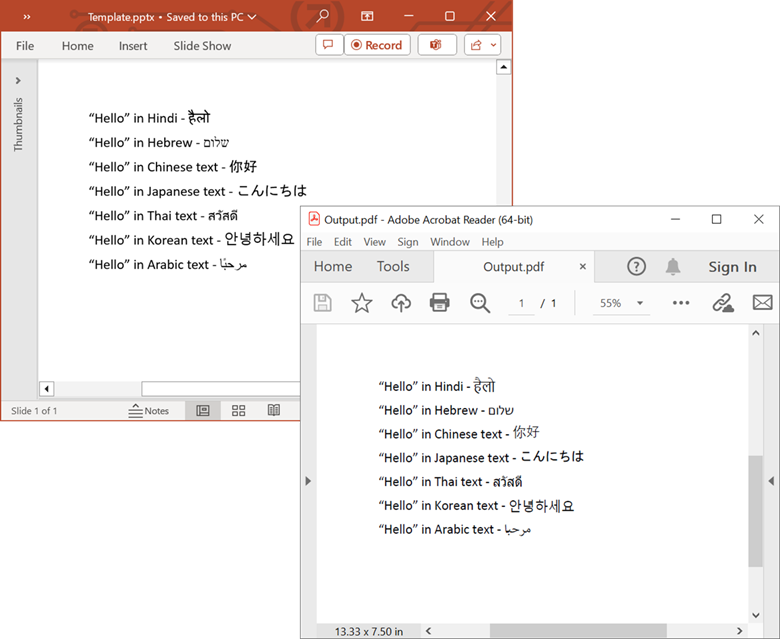
Task: Click the PowerPoint horizontal scroll-left arrow
Action: coord(47,388)
